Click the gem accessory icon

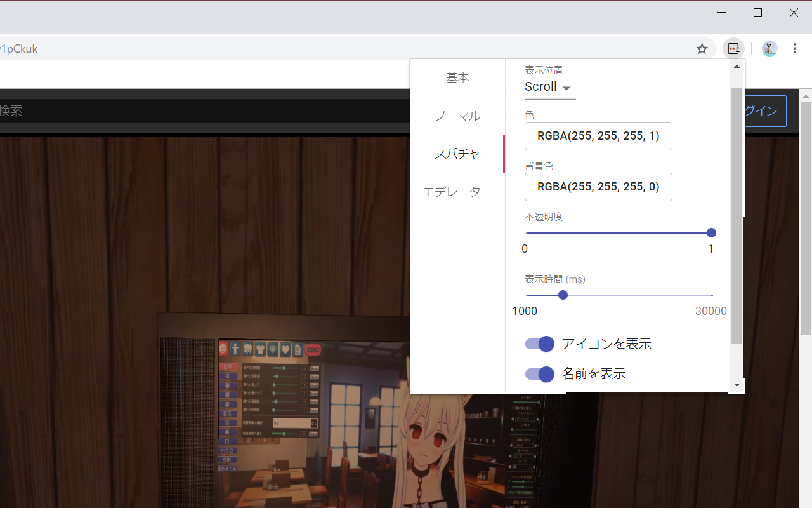(273, 349)
